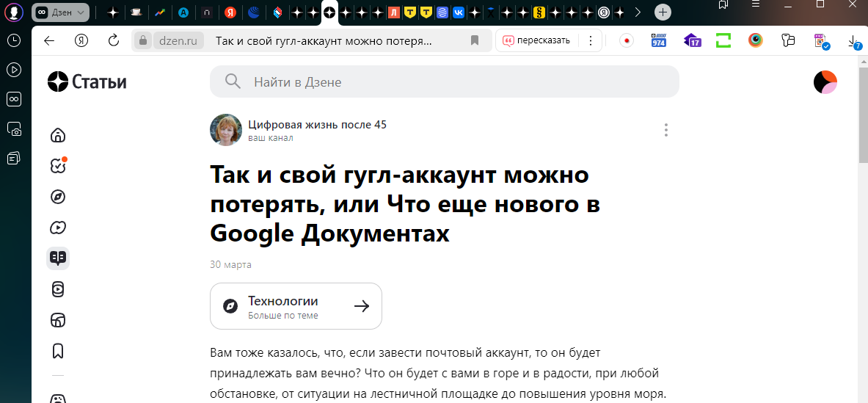Screen dimensions: 868x403
Task: Switch to the blue letter A tab
Action: pos(183,12)
